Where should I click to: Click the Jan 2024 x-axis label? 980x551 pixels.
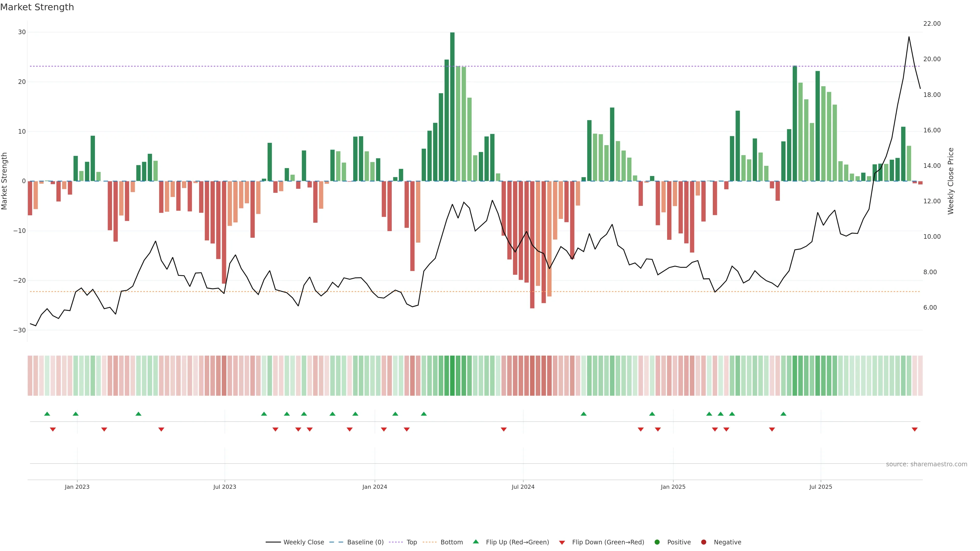click(x=375, y=487)
